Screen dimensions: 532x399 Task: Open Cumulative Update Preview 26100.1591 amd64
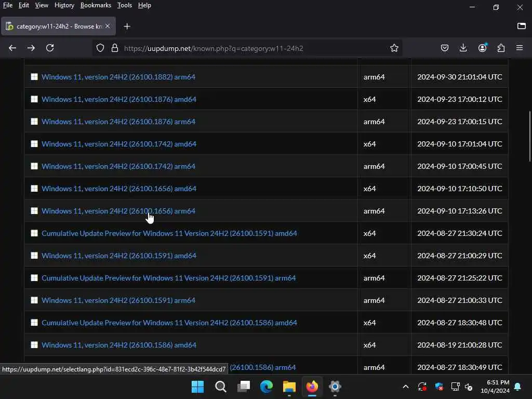coord(169,233)
